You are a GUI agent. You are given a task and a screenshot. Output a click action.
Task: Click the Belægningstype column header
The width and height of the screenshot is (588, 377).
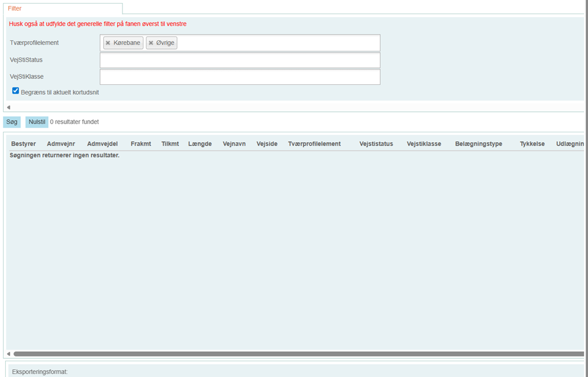point(478,144)
